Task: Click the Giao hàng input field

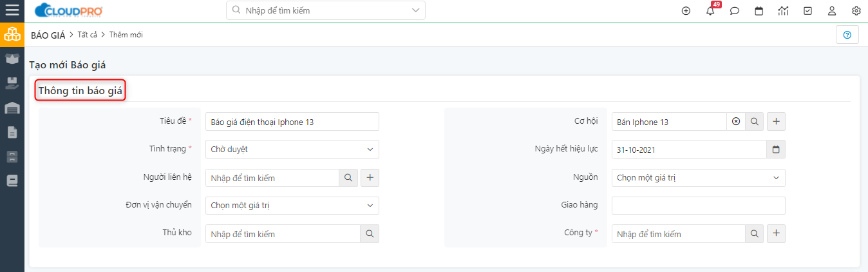Action: coord(699,206)
